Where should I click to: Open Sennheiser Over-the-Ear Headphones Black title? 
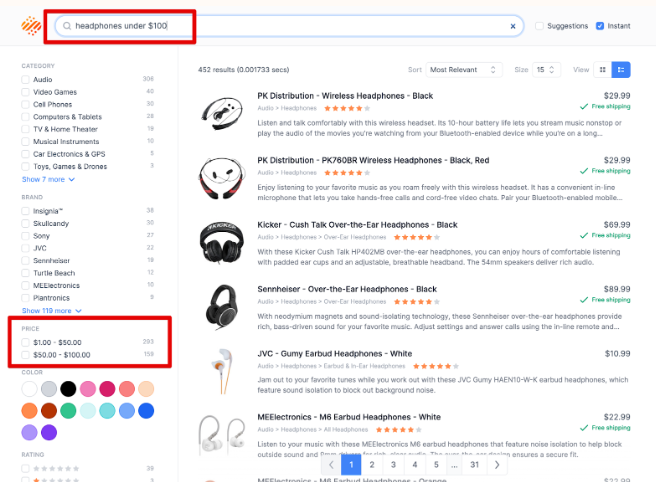click(x=347, y=289)
